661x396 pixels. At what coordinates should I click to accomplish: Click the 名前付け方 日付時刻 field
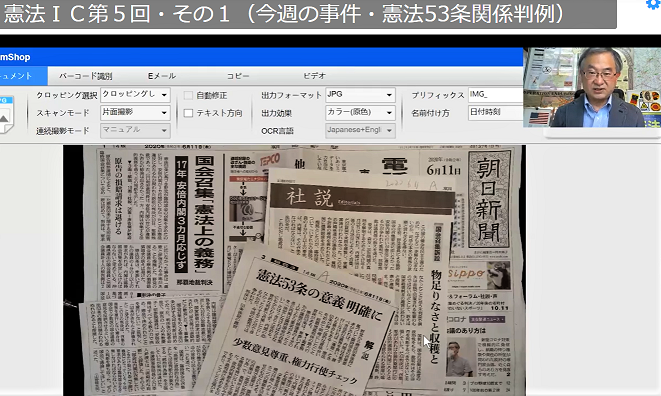tap(496, 113)
